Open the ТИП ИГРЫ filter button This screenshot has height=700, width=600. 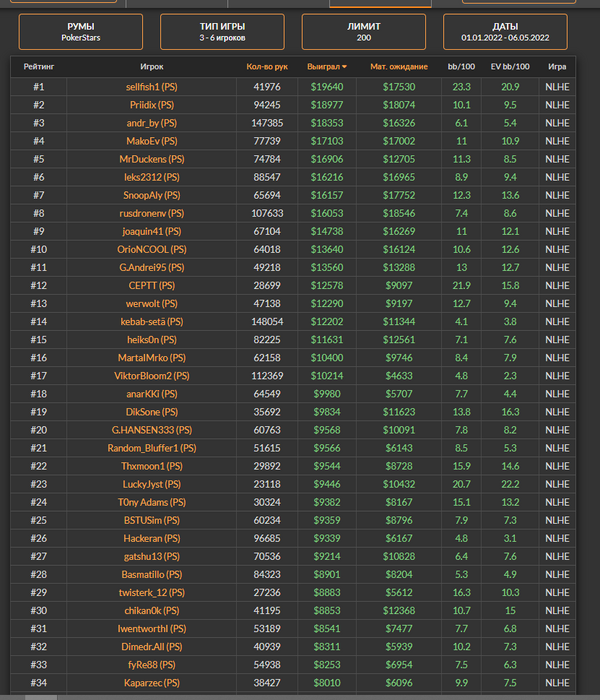pos(222,32)
